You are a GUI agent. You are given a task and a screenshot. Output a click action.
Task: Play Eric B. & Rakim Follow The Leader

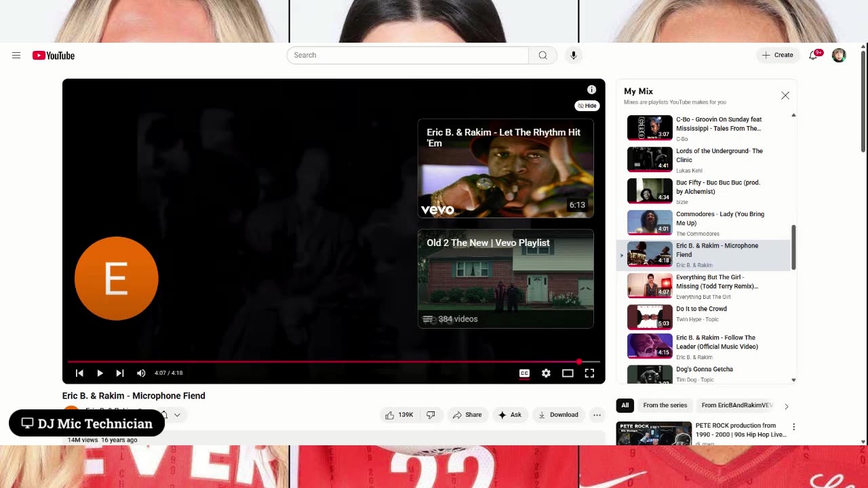pos(704,346)
